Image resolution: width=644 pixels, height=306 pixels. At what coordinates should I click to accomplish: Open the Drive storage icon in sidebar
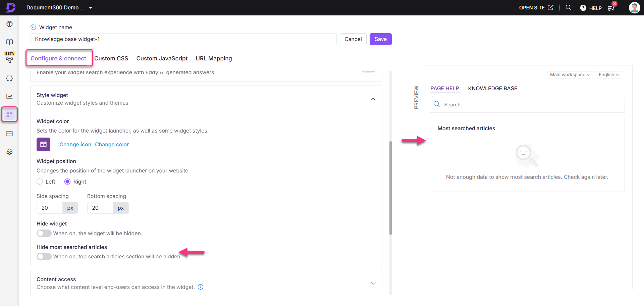tap(9, 134)
